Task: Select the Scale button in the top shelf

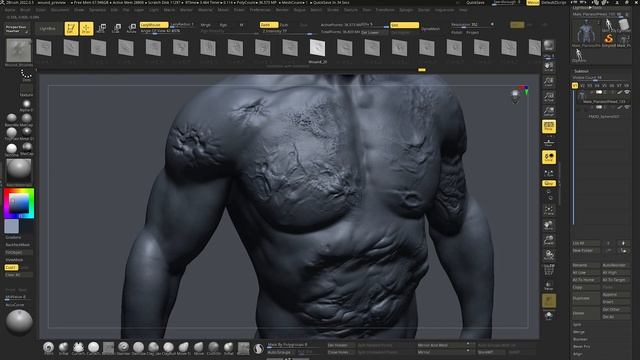Action: (x=116, y=29)
